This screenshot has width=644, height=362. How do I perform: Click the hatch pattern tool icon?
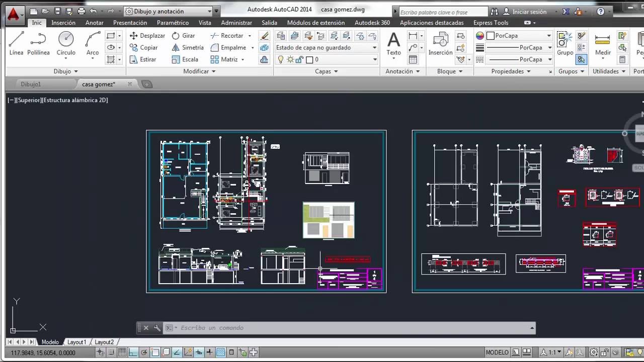111,59
